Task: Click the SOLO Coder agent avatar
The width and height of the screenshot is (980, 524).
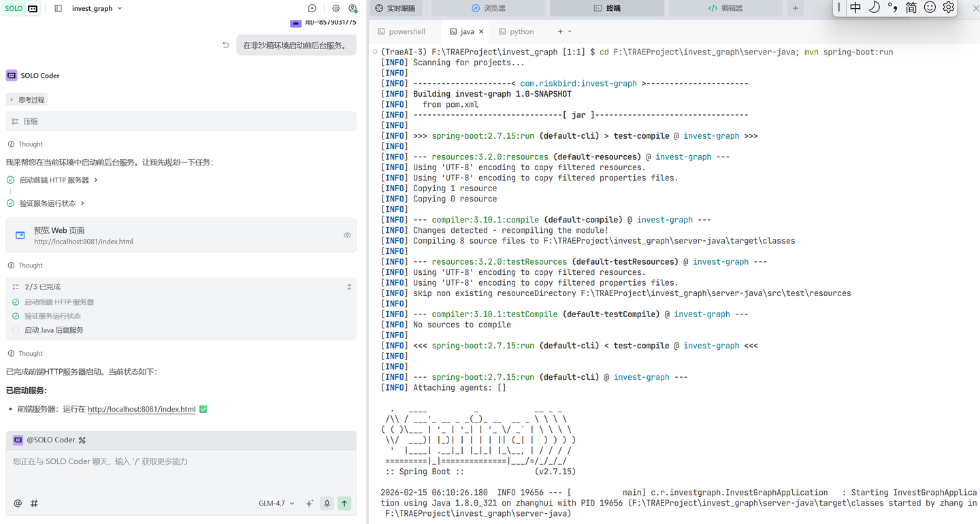Action: [x=12, y=76]
